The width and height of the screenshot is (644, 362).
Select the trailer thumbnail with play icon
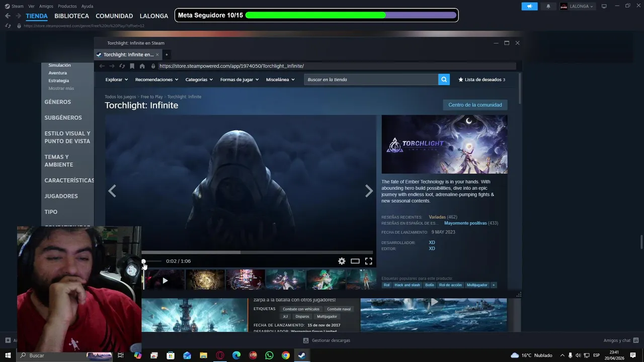(165, 280)
